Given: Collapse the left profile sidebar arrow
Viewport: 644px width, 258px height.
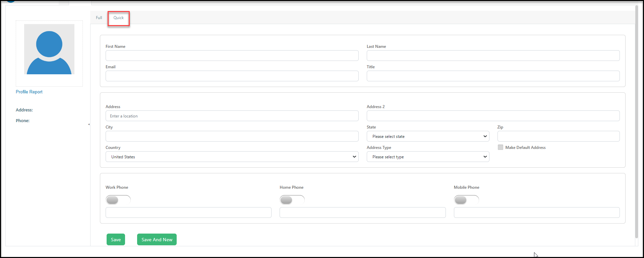Looking at the screenshot, I should pyautogui.click(x=89, y=124).
